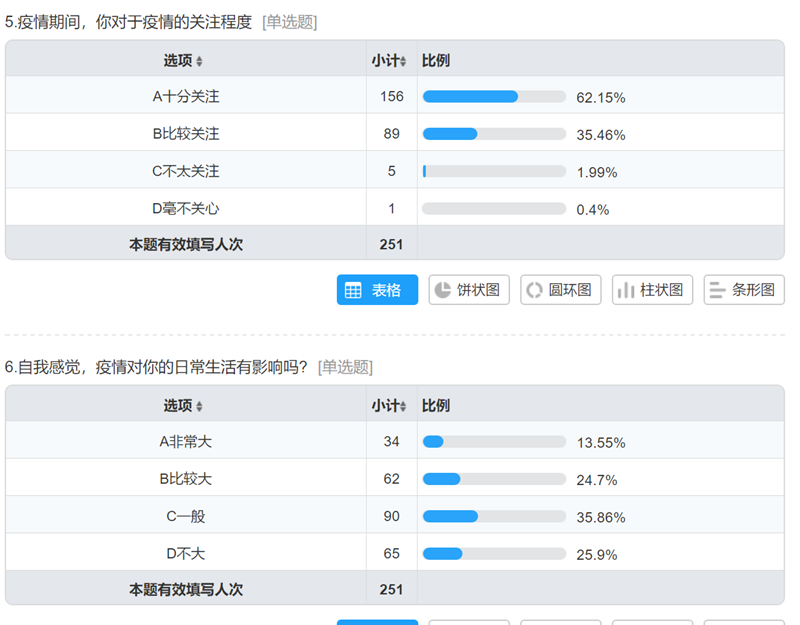
Task: Click the table grid icon in 表格 button
Action: 353,290
